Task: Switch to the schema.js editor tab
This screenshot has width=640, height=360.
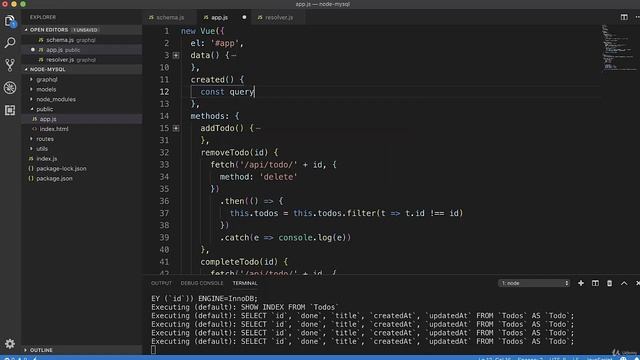Action: click(x=170, y=17)
